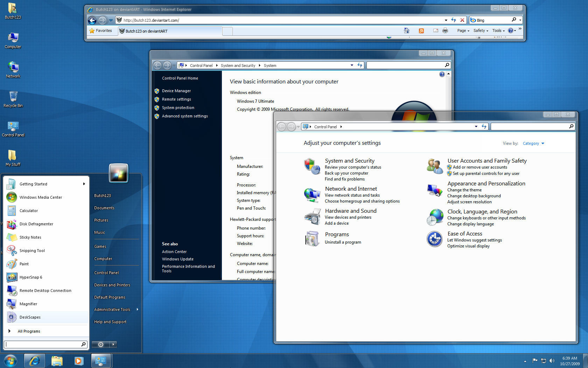
Task: Click the help icon in the System window
Action: [x=442, y=74]
